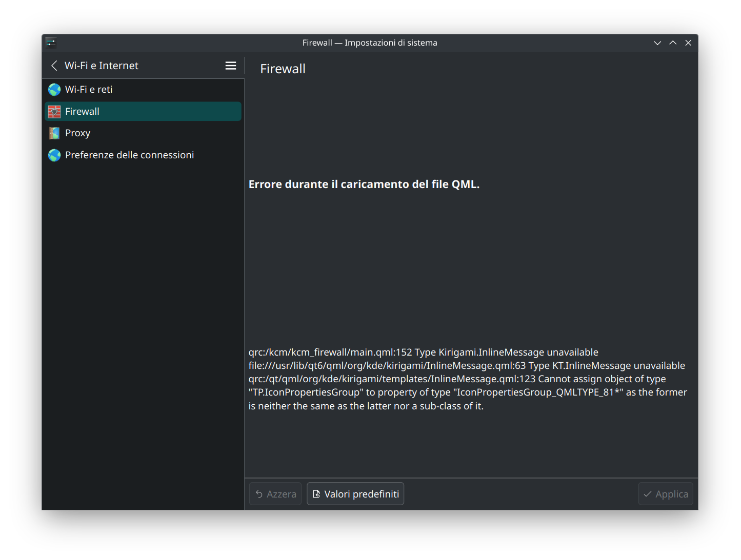Restore defaults with Valori predefiniti button

(x=355, y=494)
